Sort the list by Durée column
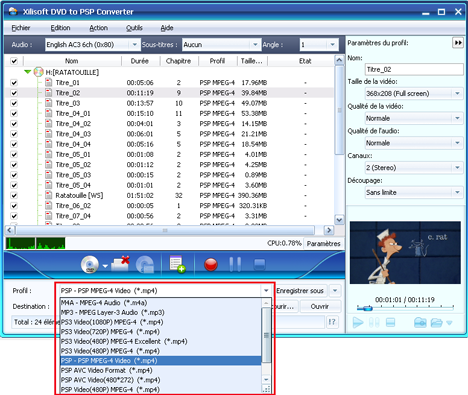The height and width of the screenshot is (395, 468). 140,61
